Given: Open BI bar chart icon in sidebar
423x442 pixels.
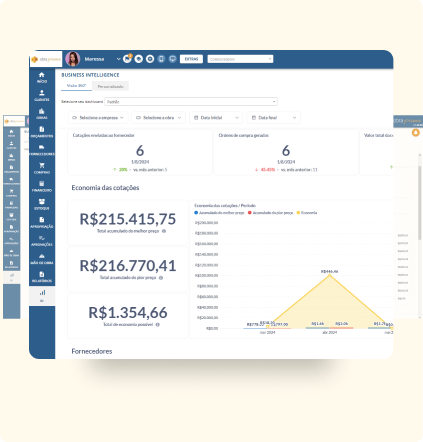Looking at the screenshot, I should pos(42,295).
